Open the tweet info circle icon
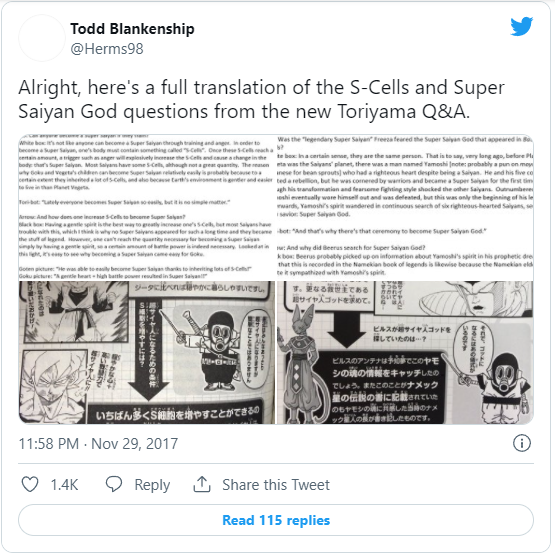This screenshot has height=559, width=555. tap(522, 443)
